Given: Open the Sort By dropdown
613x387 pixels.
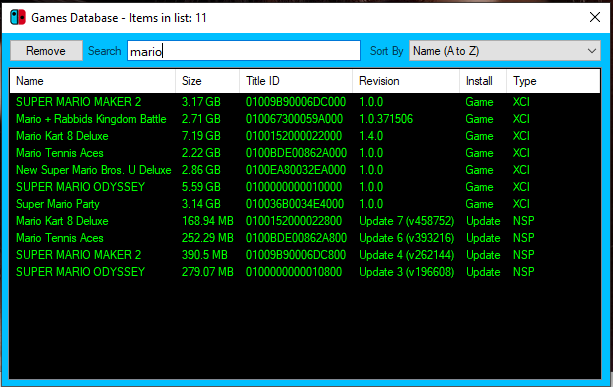Looking at the screenshot, I should [504, 51].
